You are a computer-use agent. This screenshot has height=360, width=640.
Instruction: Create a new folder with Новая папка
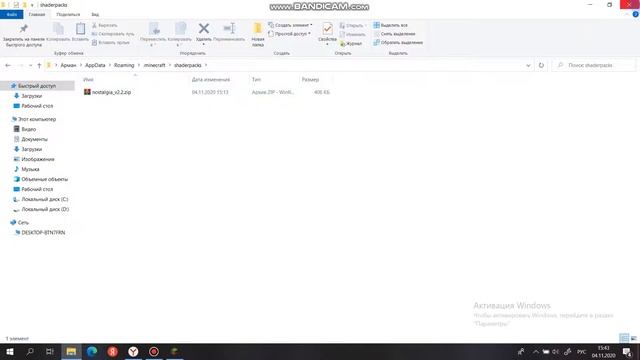pos(258,35)
